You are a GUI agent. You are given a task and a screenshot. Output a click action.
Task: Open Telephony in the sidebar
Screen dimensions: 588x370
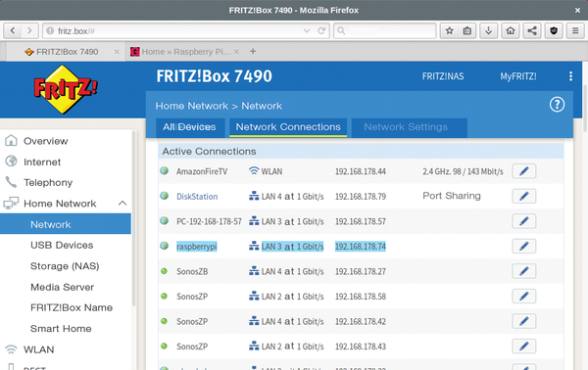click(48, 183)
